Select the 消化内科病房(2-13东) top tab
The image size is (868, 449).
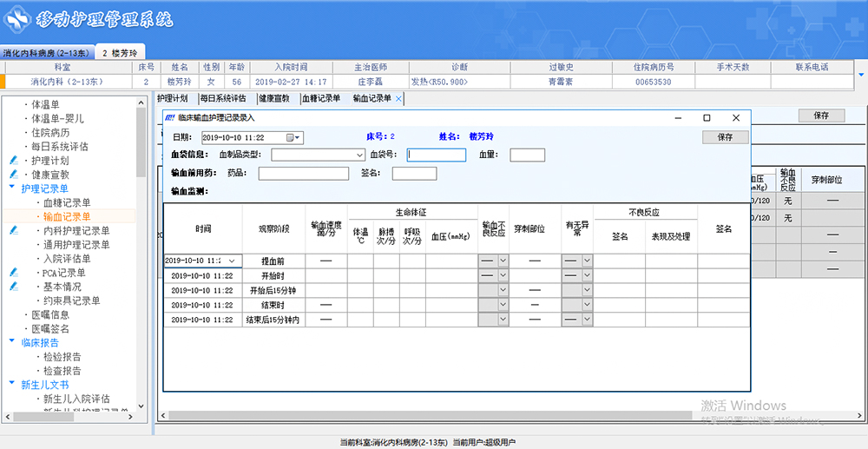[47, 53]
